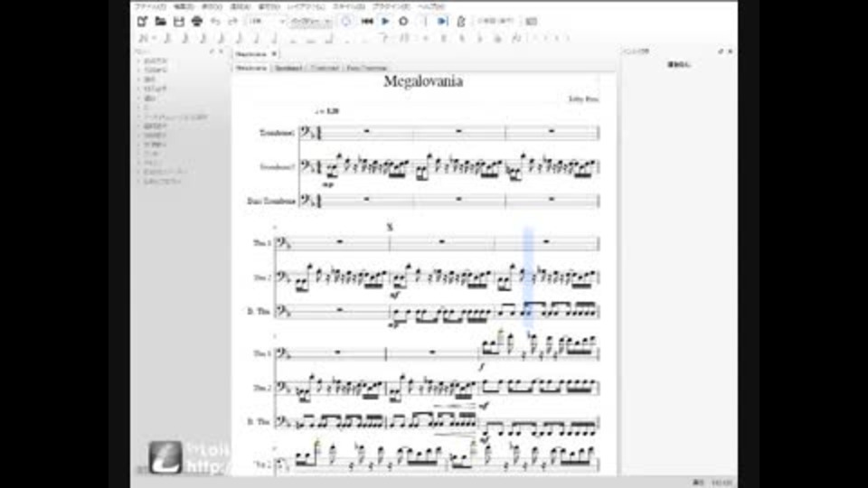Viewport: 868px width, 488px height.
Task: Toggle play repeats in the transport toolbar
Action: pos(425,22)
